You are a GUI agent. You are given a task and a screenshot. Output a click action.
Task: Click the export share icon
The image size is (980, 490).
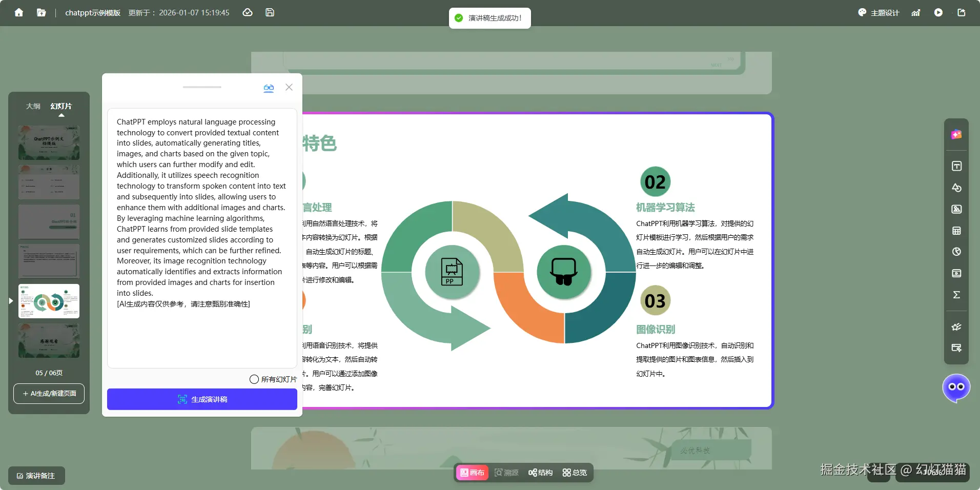962,12
